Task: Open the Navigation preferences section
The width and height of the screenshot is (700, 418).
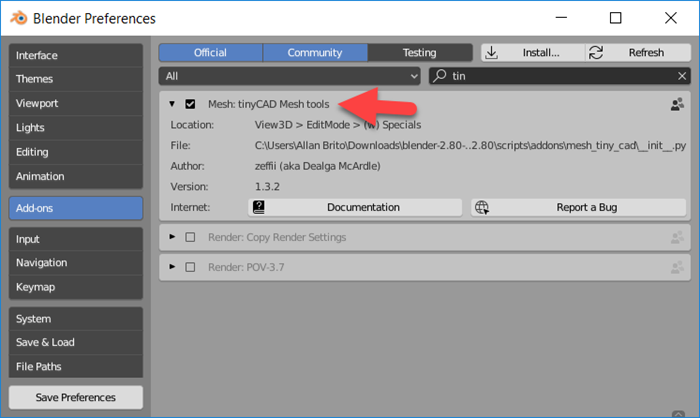Action: 76,263
